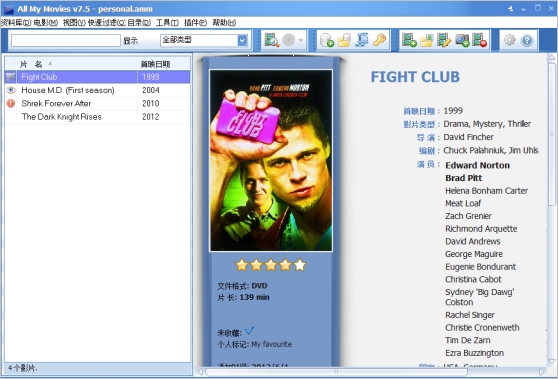This screenshot has height=379, width=558.
Task: Click actor name David Andrews
Action: (473, 241)
